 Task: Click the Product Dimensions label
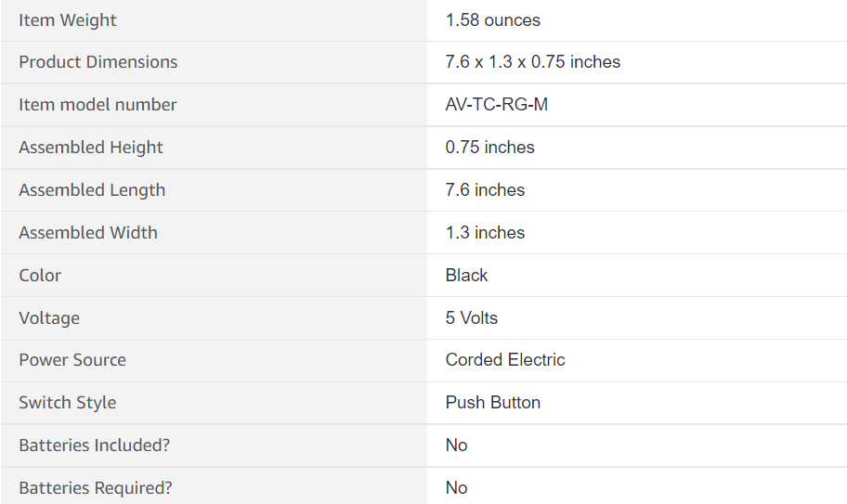point(98,62)
